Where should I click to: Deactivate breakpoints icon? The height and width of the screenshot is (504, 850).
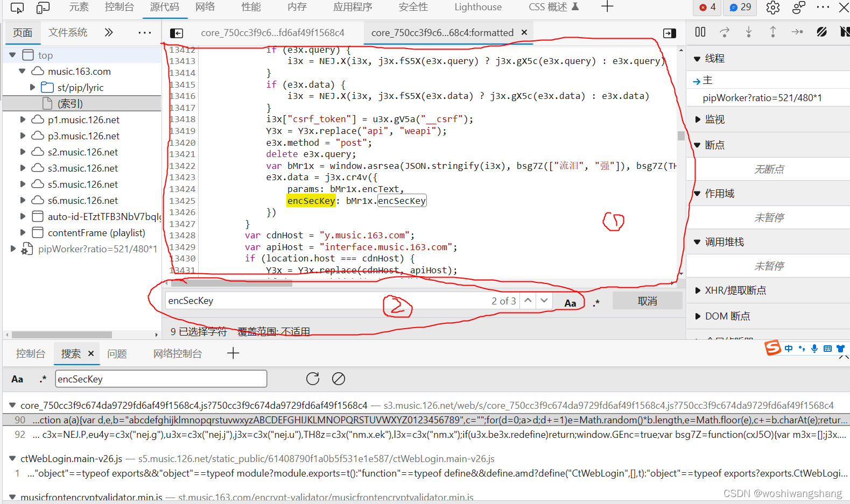821,32
